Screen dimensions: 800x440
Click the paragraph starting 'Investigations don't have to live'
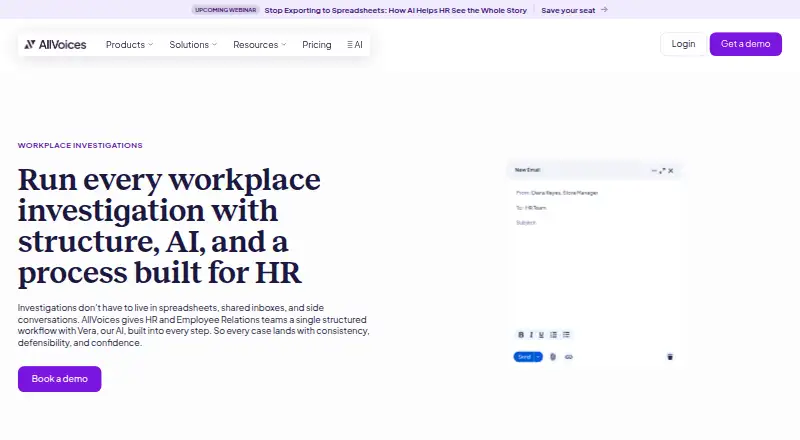click(194, 325)
